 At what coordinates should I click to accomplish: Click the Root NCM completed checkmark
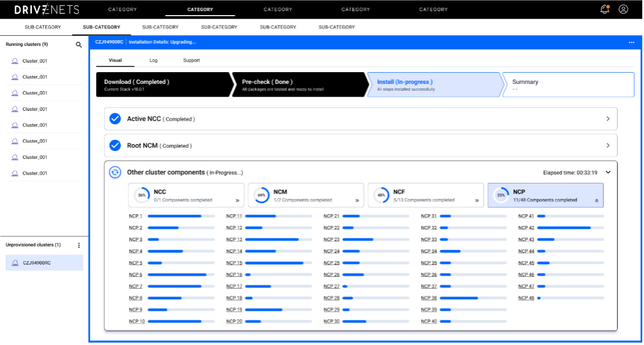[115, 145]
